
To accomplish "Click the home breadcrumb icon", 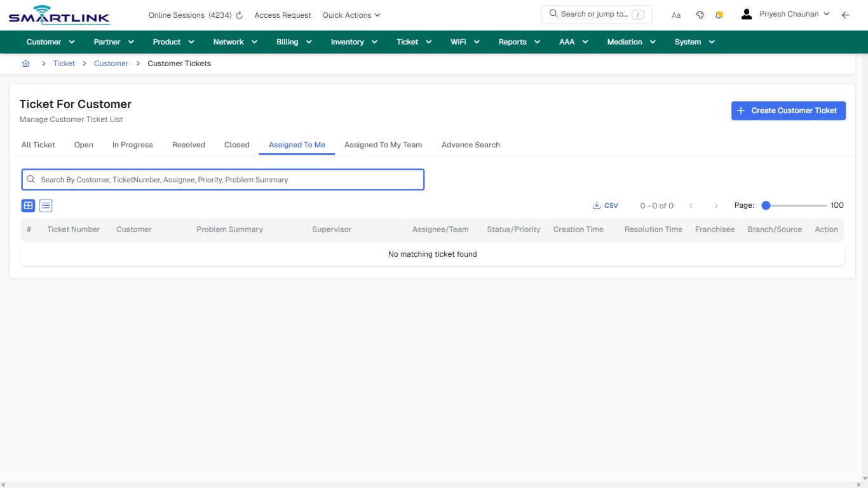I will click(25, 64).
